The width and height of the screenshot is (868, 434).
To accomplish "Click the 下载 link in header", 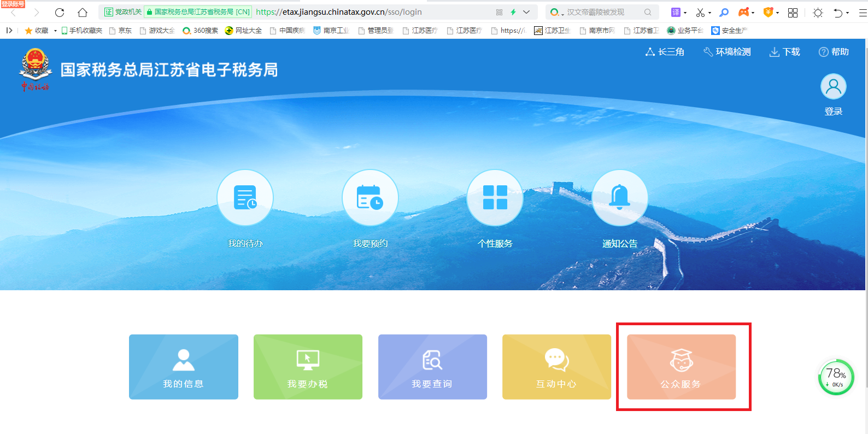I will pos(785,52).
